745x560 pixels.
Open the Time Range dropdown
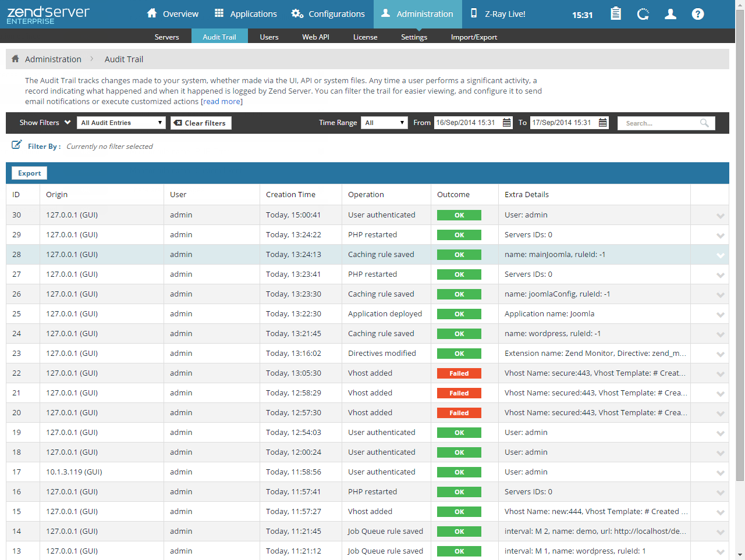(384, 123)
